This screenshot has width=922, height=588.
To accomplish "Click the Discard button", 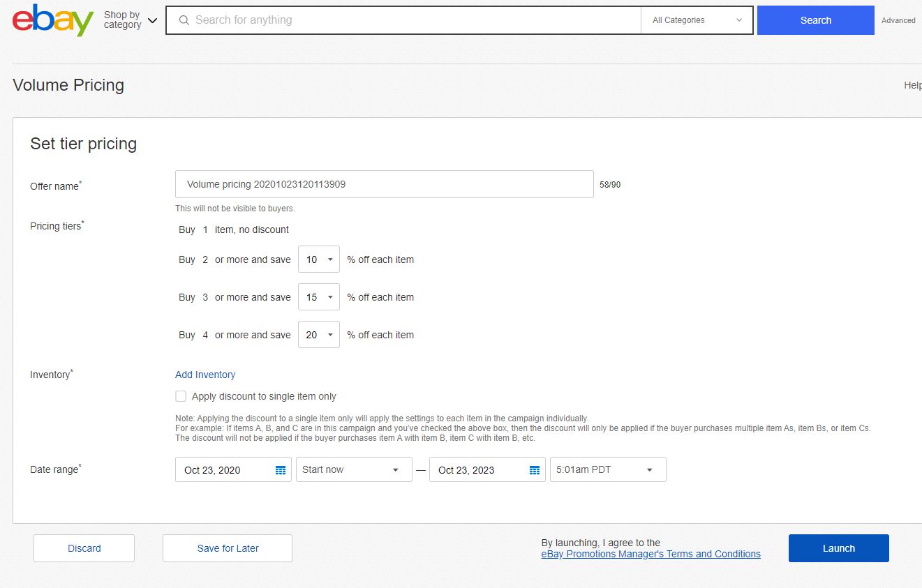I will (x=84, y=548).
